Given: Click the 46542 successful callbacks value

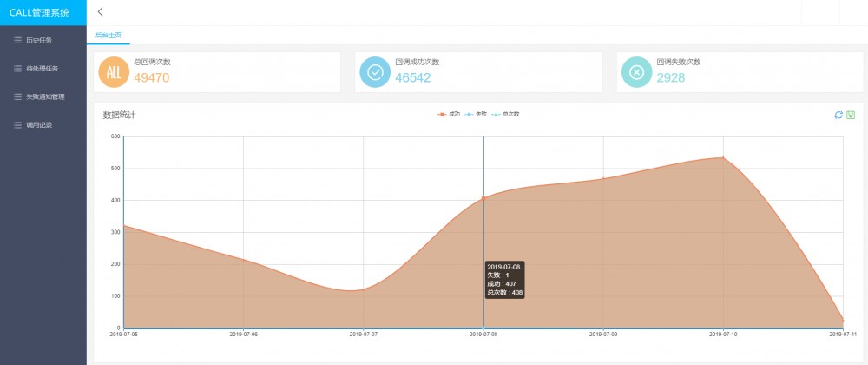Looking at the screenshot, I should tap(413, 77).
